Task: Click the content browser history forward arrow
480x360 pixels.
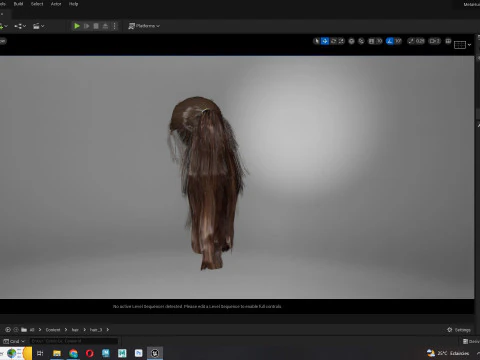Action: point(16,330)
